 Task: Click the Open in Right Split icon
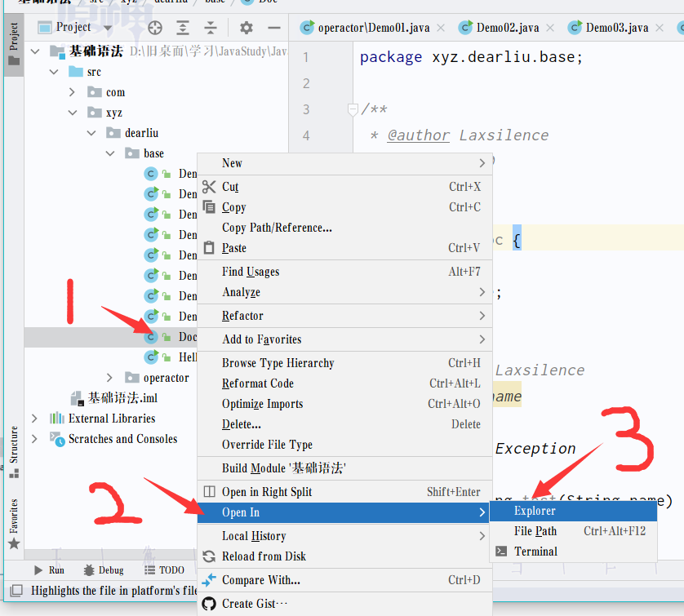coord(209,492)
